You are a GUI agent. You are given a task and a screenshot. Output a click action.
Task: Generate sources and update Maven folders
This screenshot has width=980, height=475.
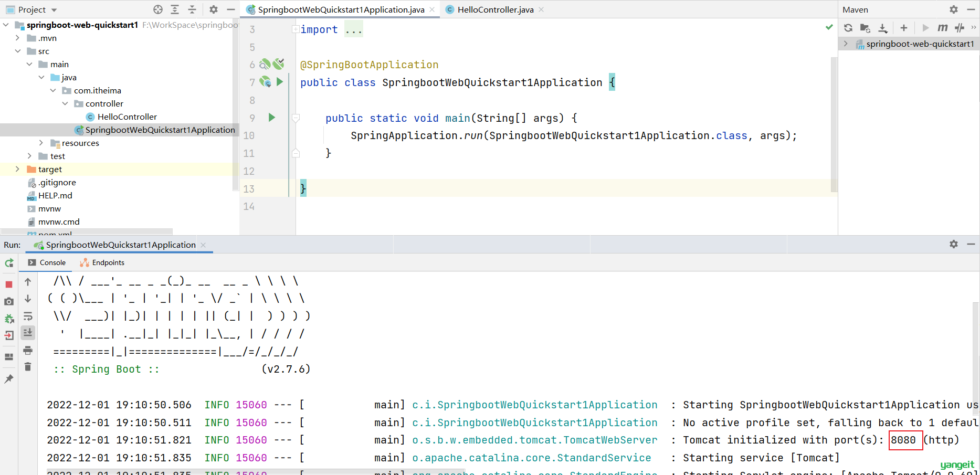pos(865,28)
